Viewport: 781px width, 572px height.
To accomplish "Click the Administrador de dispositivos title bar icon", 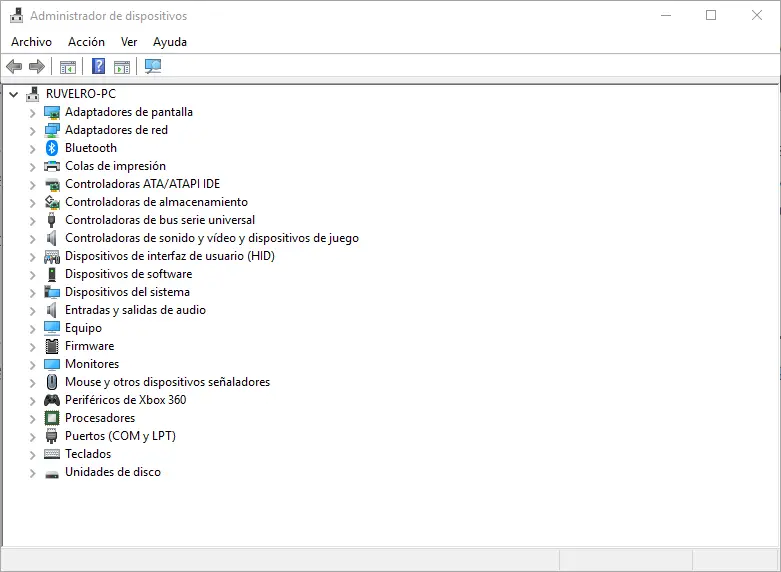I will click(x=16, y=15).
